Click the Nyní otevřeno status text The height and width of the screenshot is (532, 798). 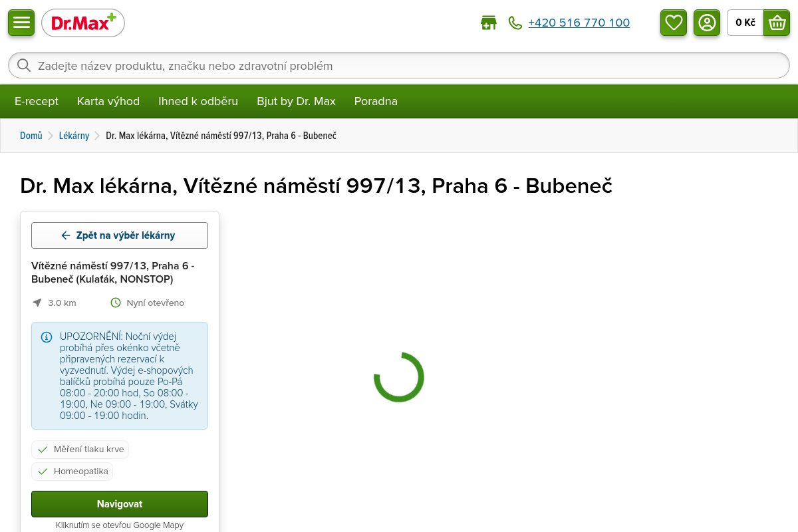[156, 303]
